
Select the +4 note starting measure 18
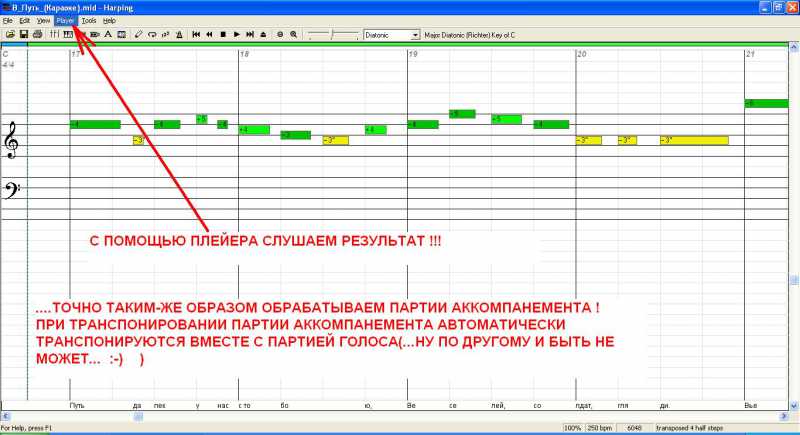tap(254, 130)
